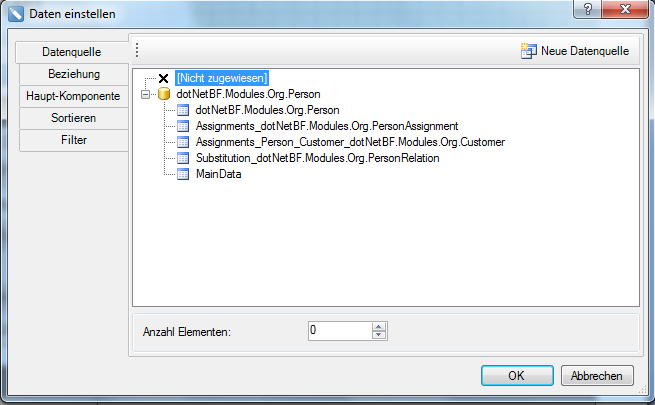Collapse the dotNetBF.Modules.Org.Person tree node

147,94
